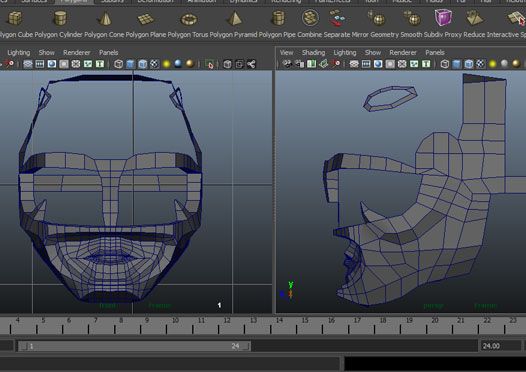This screenshot has width=526, height=372.
Task: Select the halo ring object in the side view
Action: (390, 98)
